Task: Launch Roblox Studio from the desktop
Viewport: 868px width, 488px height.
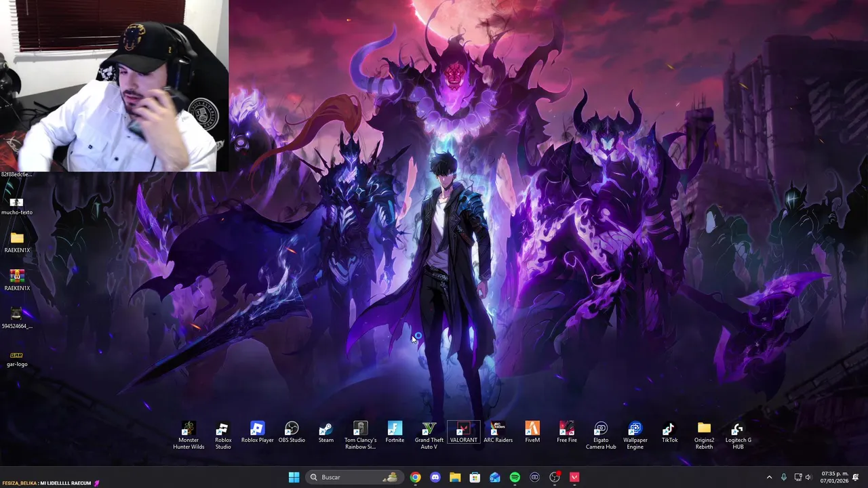Action: [x=223, y=436]
